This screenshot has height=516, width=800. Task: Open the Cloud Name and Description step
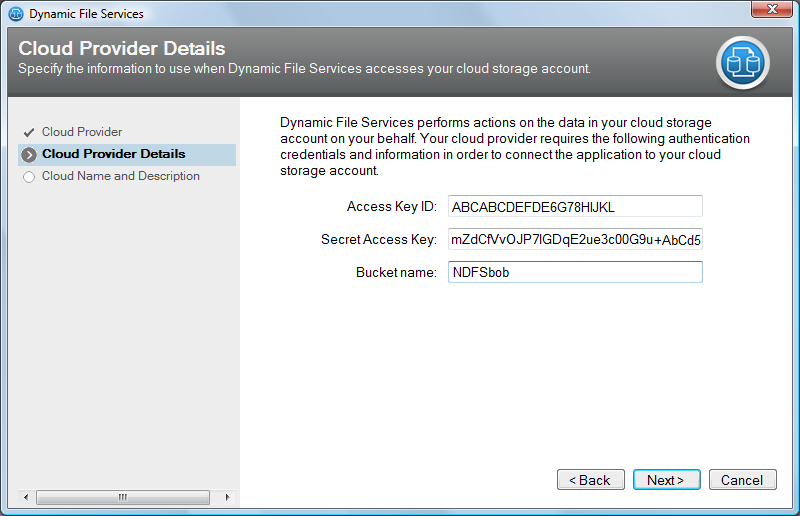(120, 176)
